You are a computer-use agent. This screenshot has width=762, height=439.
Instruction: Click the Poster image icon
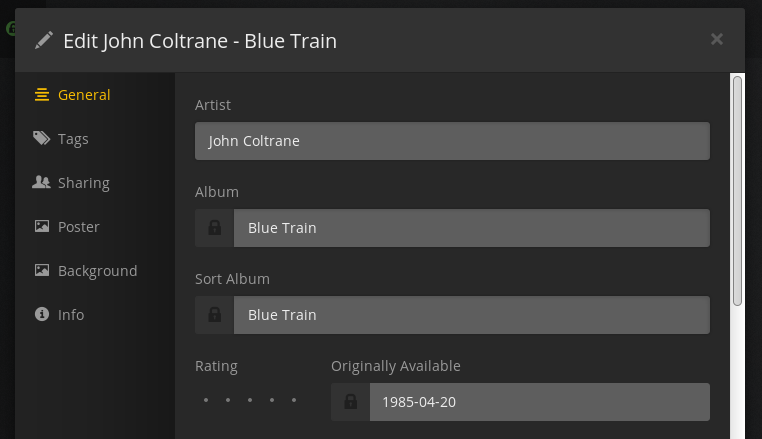click(x=42, y=227)
